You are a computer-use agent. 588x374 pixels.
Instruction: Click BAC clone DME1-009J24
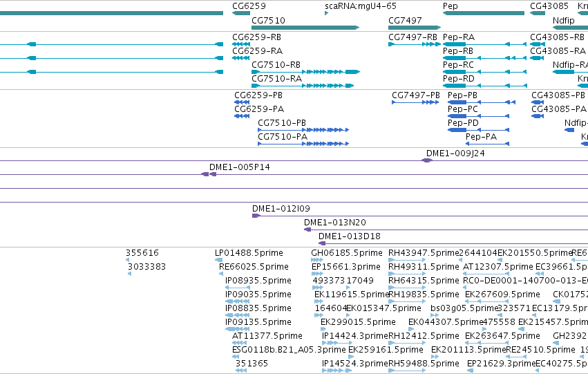coord(455,153)
